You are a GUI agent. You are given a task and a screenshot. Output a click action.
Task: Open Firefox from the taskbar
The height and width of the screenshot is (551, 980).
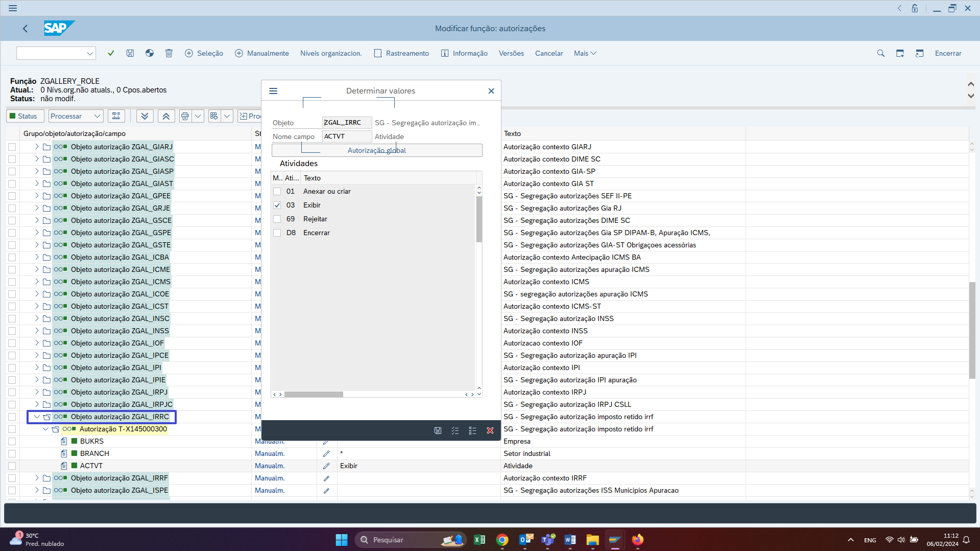[637, 540]
